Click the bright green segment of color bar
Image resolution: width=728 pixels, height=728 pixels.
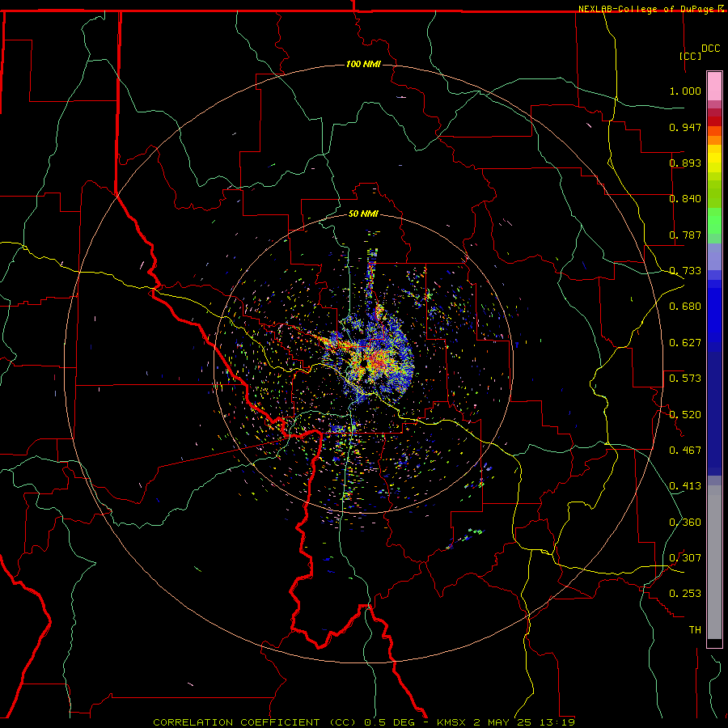pos(714,221)
